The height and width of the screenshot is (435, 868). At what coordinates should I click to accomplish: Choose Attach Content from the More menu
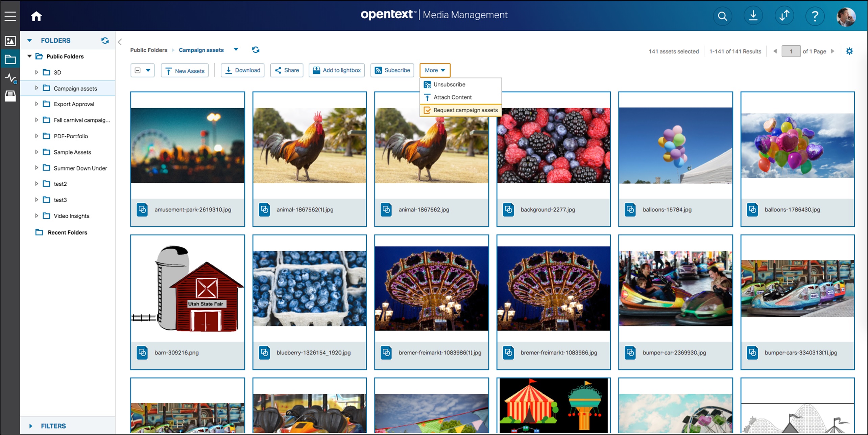pyautogui.click(x=460, y=97)
